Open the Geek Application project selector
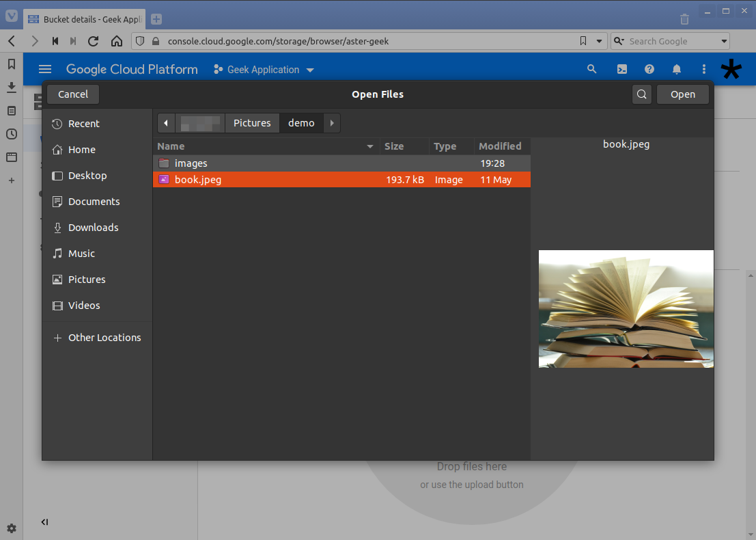This screenshot has height=540, width=756. [x=263, y=69]
